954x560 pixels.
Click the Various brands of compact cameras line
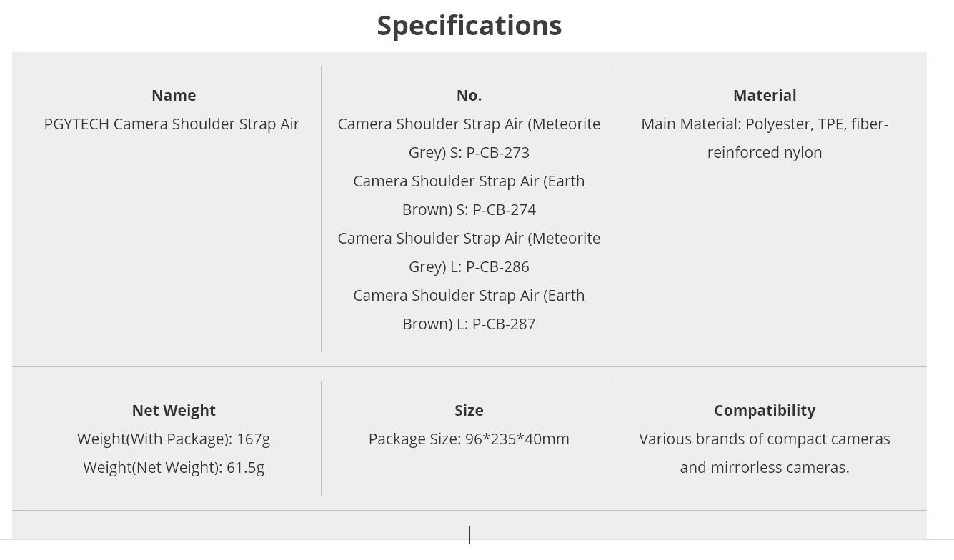click(765, 439)
